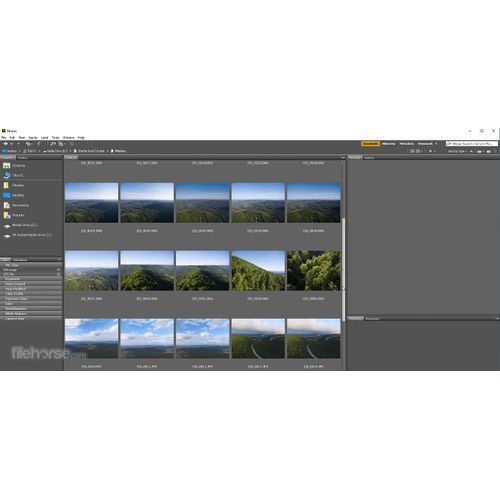Select the Preview panel tab
Viewport: 500px width, 500px height.
[x=355, y=157]
